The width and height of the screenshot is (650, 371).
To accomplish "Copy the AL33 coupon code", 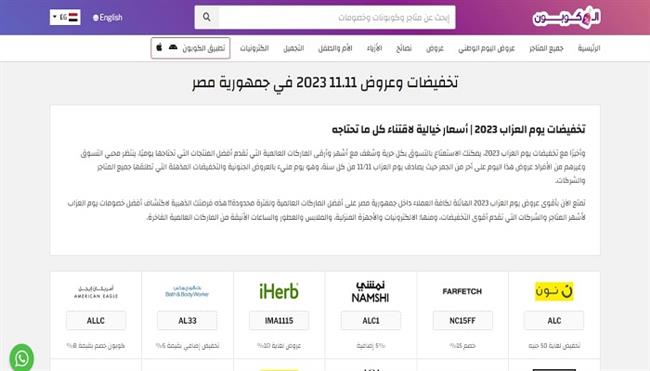I will coord(187,320).
